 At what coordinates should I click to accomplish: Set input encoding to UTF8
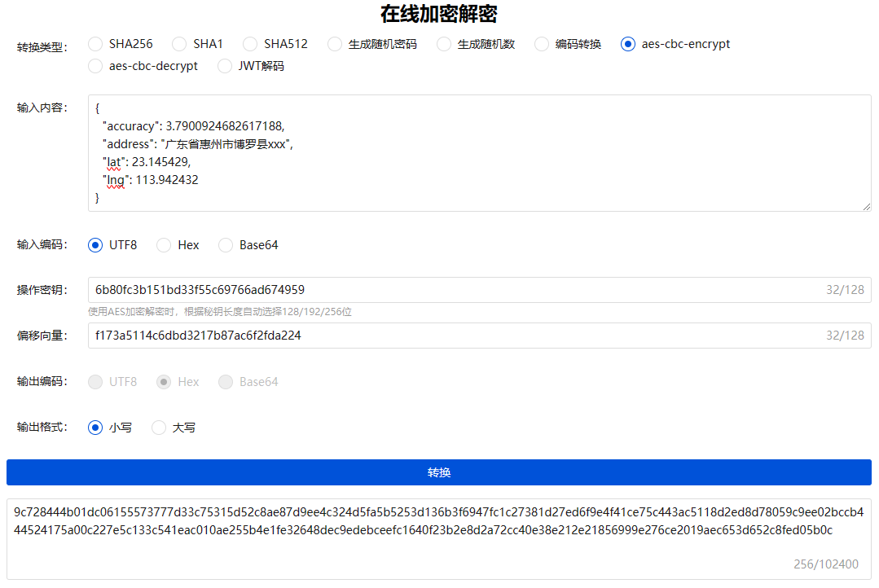(96, 245)
